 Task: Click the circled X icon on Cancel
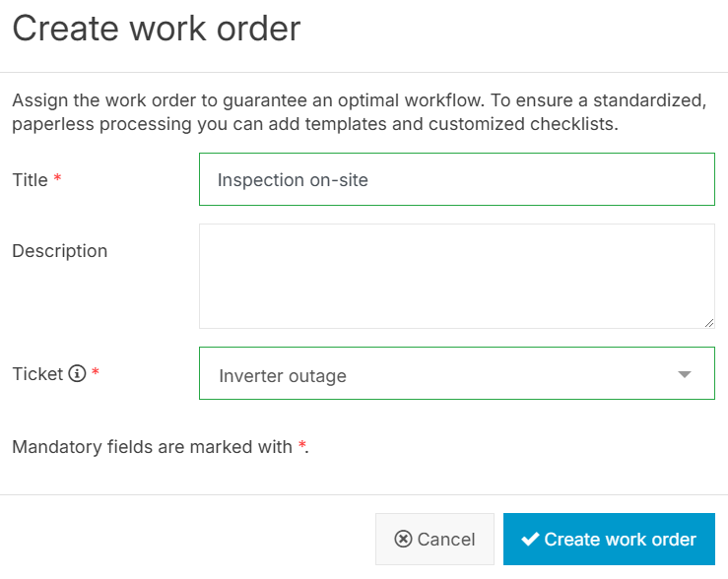tap(403, 540)
